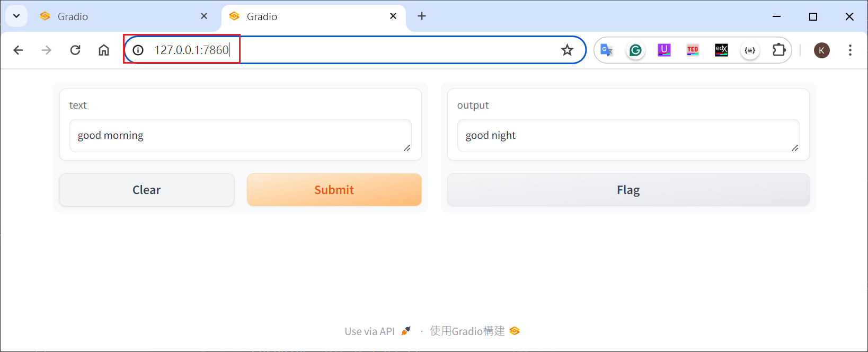This screenshot has height=352, width=868.
Task: Click the Google Translate extension icon
Action: [x=607, y=50]
